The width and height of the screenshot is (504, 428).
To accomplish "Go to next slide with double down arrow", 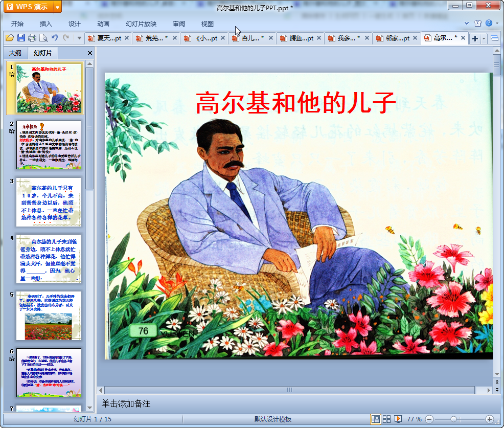I will [x=497, y=390].
